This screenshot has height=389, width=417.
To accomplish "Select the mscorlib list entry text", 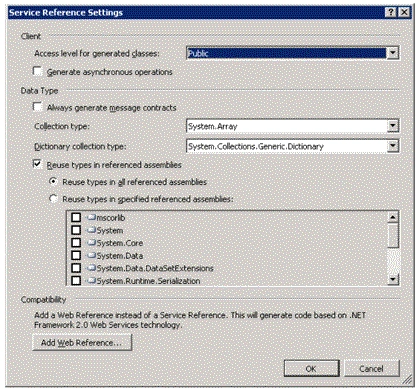I will click(x=111, y=218).
